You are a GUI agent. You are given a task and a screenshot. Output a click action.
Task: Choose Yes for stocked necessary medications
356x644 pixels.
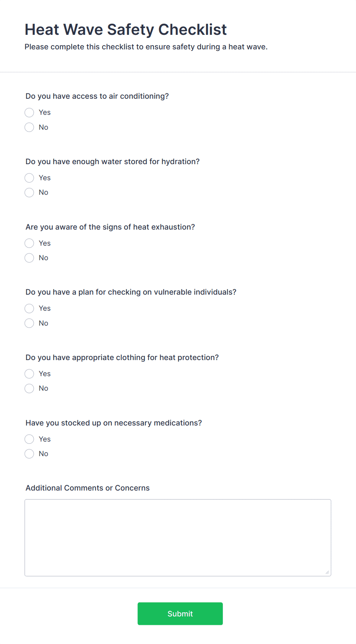pyautogui.click(x=29, y=439)
